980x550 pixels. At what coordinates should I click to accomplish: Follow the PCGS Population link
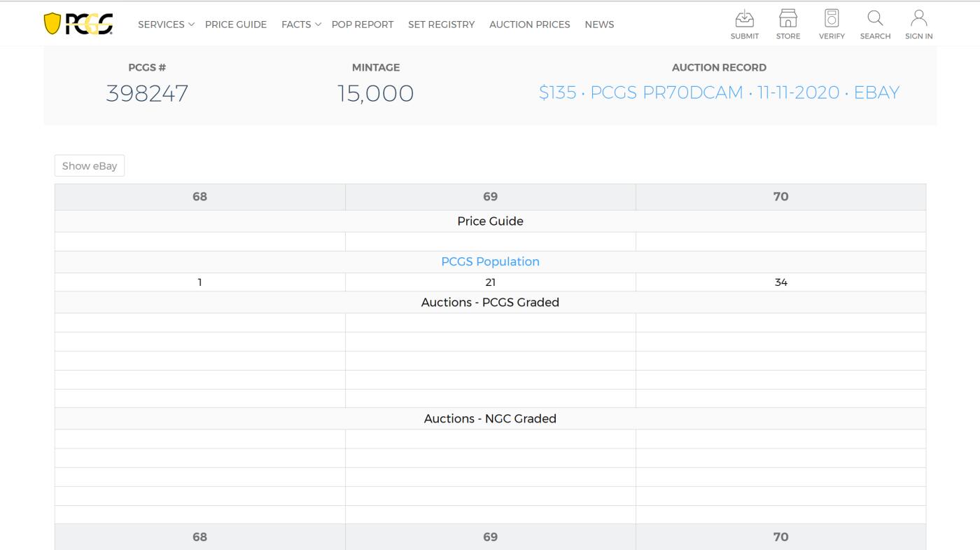coord(490,261)
